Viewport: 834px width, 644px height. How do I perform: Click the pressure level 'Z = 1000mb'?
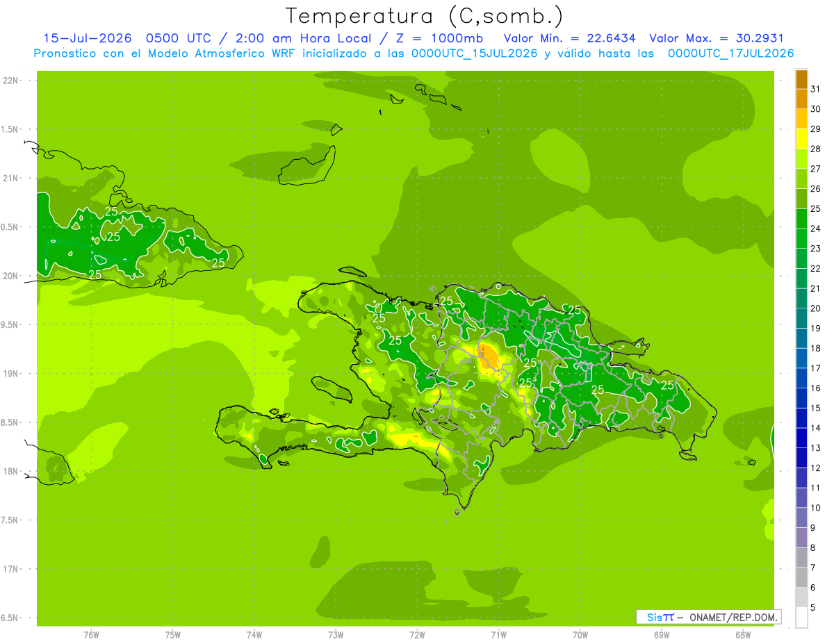(439, 38)
